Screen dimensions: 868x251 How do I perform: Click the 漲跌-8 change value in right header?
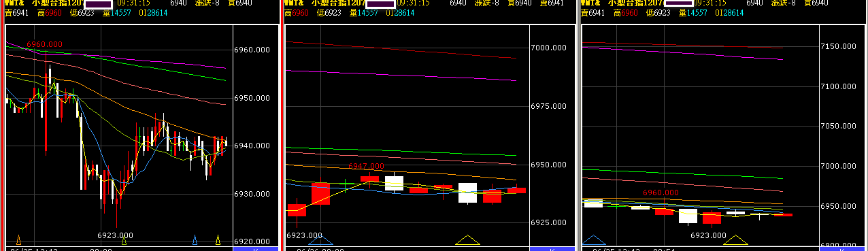[x=784, y=3]
